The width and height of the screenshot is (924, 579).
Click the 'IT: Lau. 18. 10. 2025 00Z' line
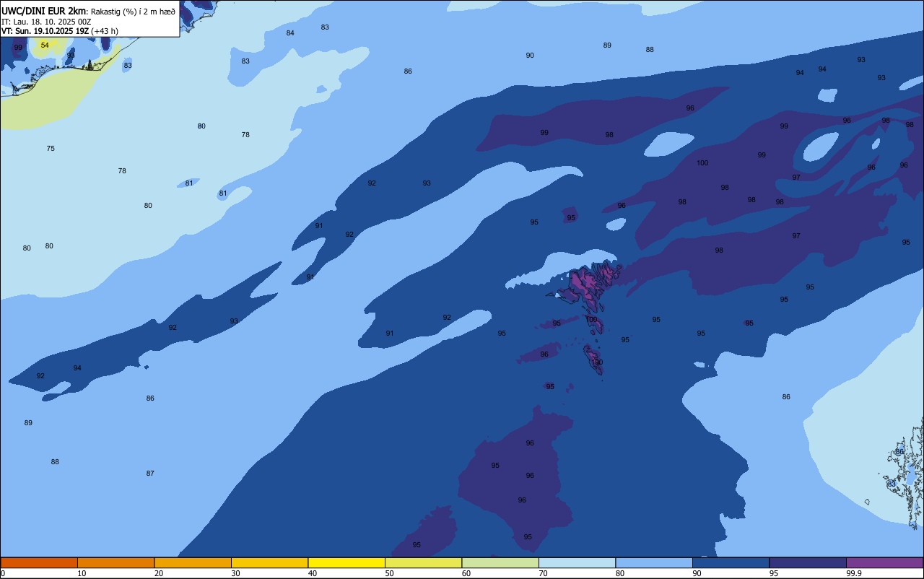46,22
